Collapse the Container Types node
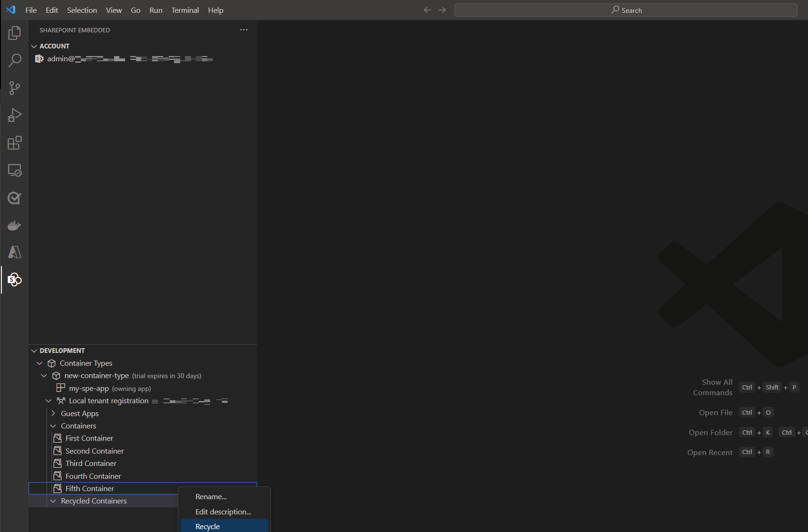Image resolution: width=808 pixels, height=532 pixels. tap(39, 363)
